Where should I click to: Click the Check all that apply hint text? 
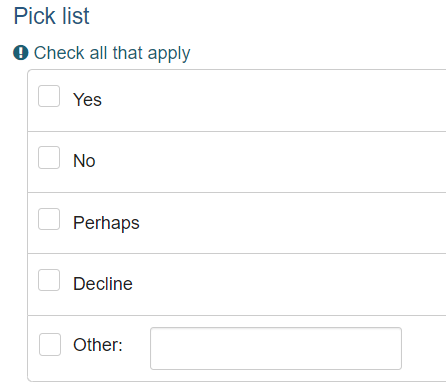click(x=112, y=53)
